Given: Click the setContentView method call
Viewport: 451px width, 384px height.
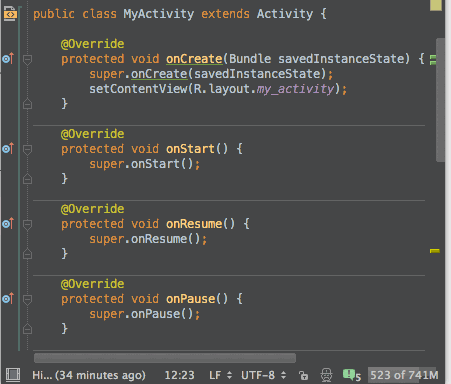Looking at the screenshot, I should tap(138, 89).
